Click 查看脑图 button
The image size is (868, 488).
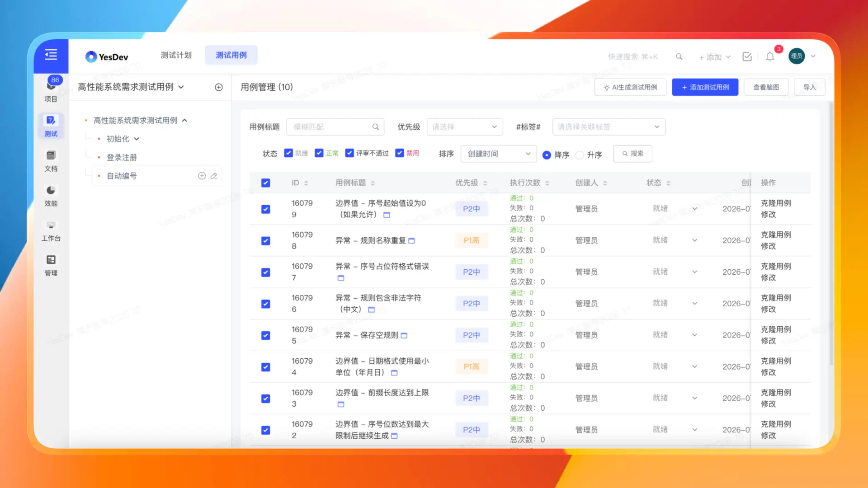click(766, 87)
